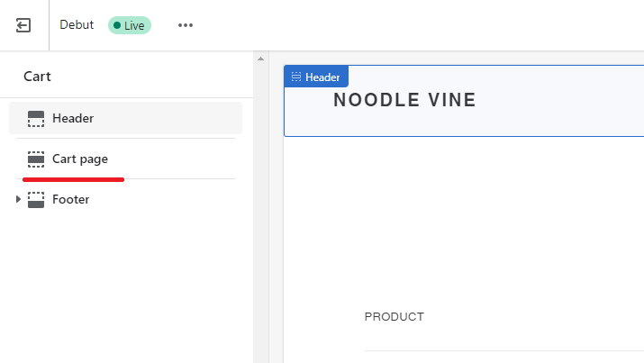Image resolution: width=644 pixels, height=363 pixels.
Task: Click the blue Header label in preview
Action: [x=316, y=77]
